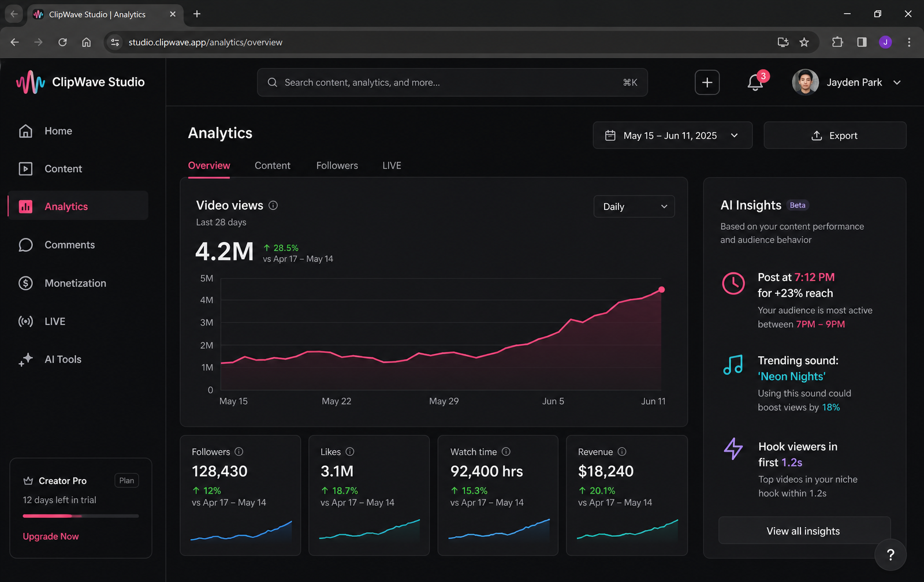Go to browser home page
Viewport: 924px width, 582px height.
pyautogui.click(x=86, y=42)
